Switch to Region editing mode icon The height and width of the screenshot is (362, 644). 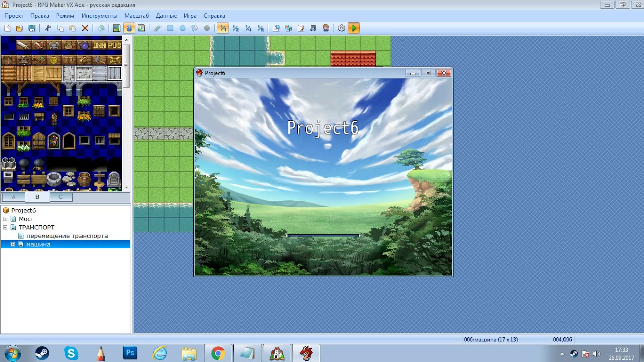pos(141,28)
